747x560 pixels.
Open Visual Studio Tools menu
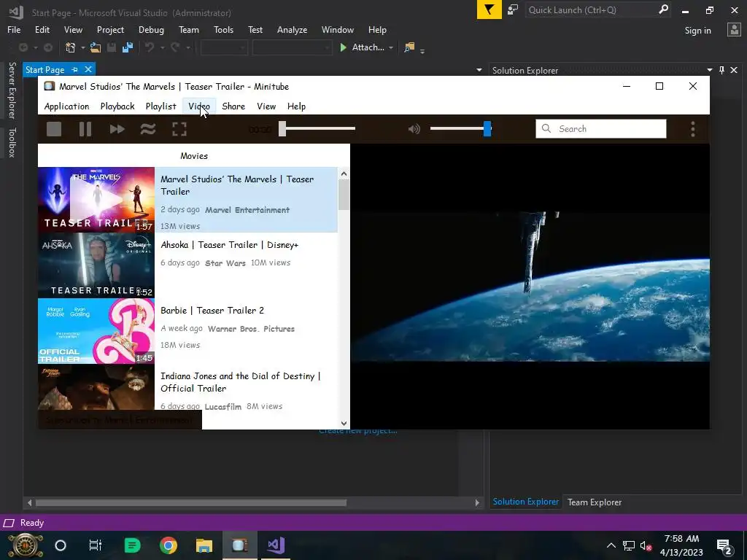pos(223,29)
